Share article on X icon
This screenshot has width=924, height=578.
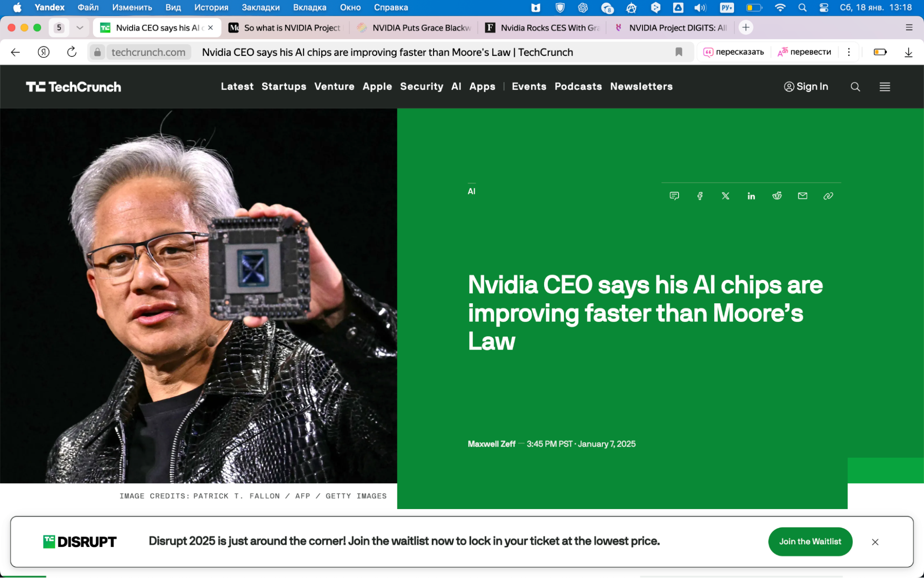[x=726, y=196]
